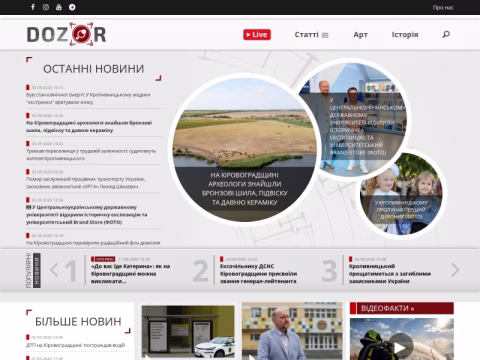The width and height of the screenshot is (480, 360).
Task: Open popular story '«До вас їде Катерина»'
Action: [130, 274]
